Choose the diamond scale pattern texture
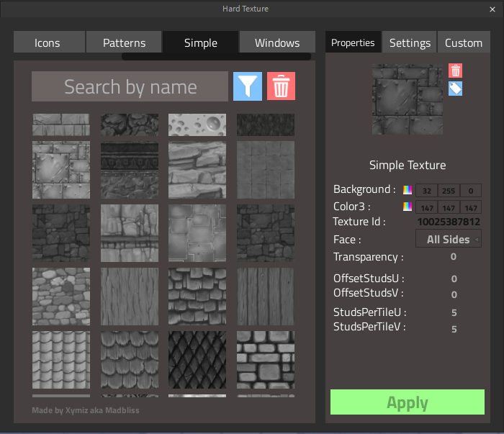The height and width of the screenshot is (434, 504). coord(197,360)
